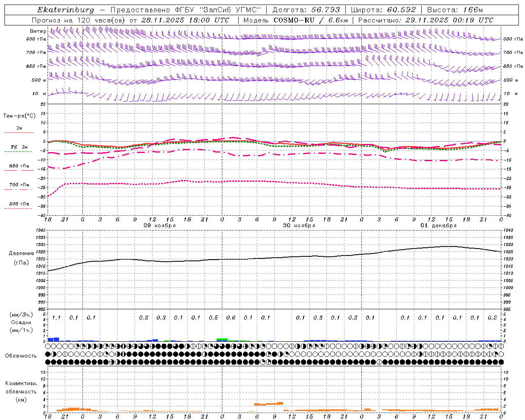Click the 'Td 2м' dew point legend entry
This screenshot has height=420, width=525.
point(19,147)
